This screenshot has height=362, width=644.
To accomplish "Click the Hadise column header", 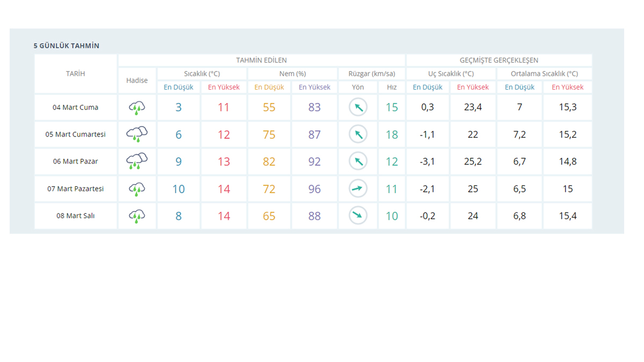I will pyautogui.click(x=137, y=80).
